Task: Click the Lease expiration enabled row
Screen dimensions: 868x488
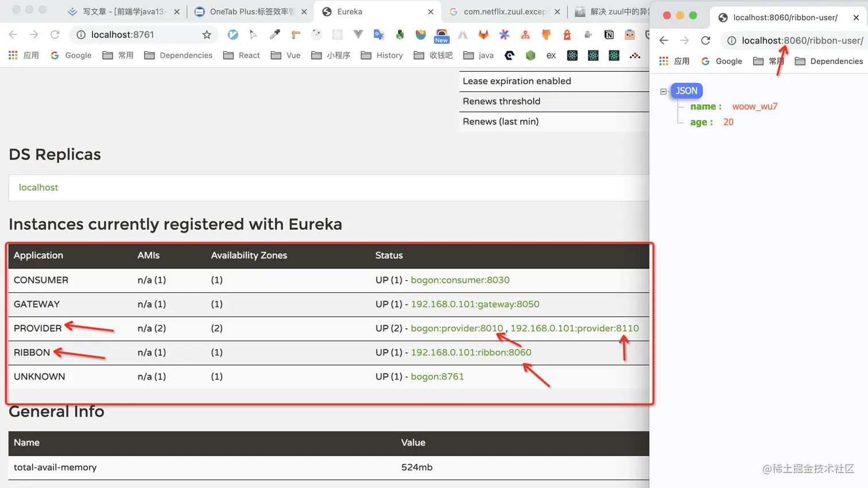Action: [554, 81]
